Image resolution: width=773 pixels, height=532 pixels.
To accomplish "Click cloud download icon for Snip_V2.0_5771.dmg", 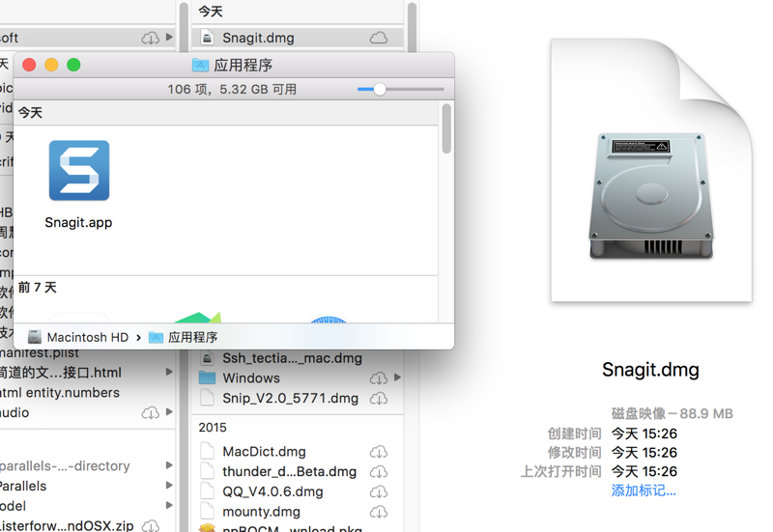I will [379, 398].
